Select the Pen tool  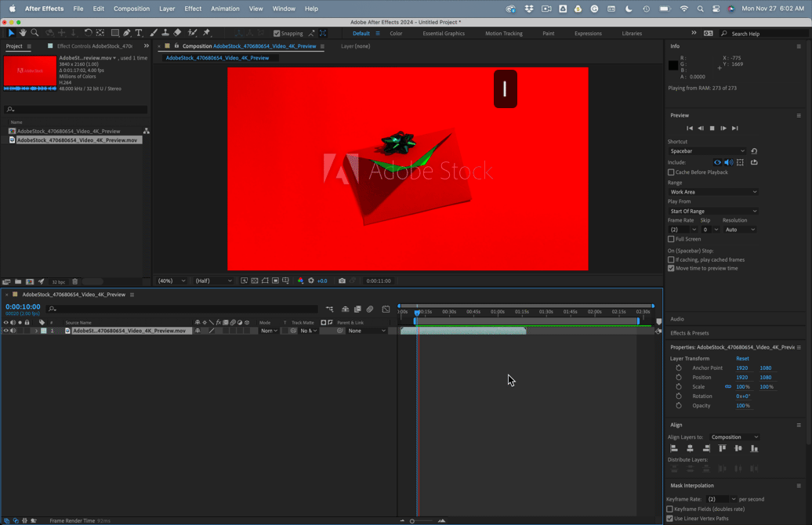127,33
